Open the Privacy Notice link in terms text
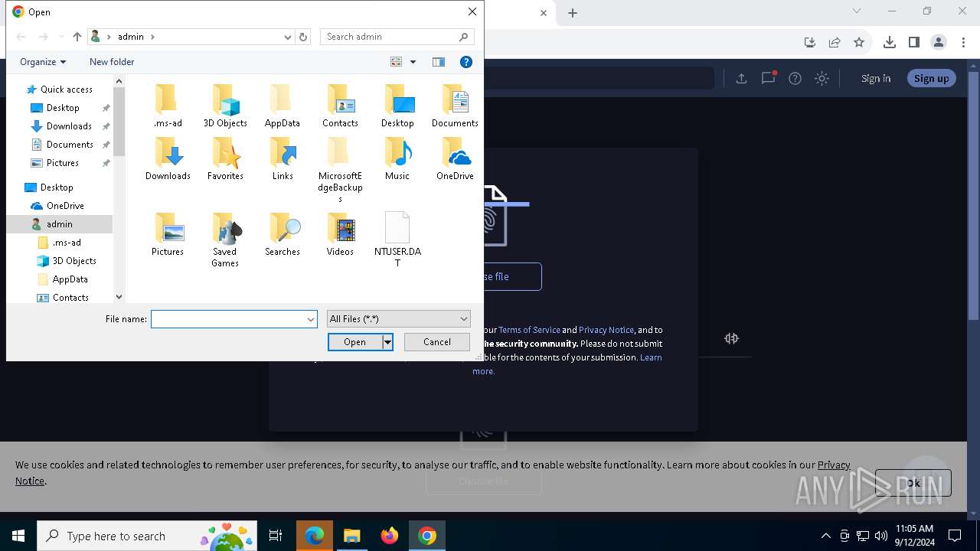980x551 pixels. pos(606,330)
